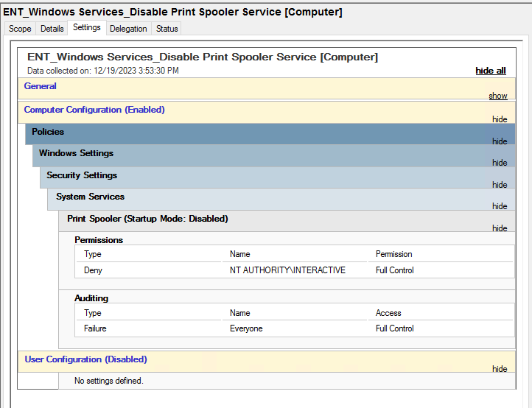Click the 'hide all' link
532x408 pixels.
tap(490, 71)
